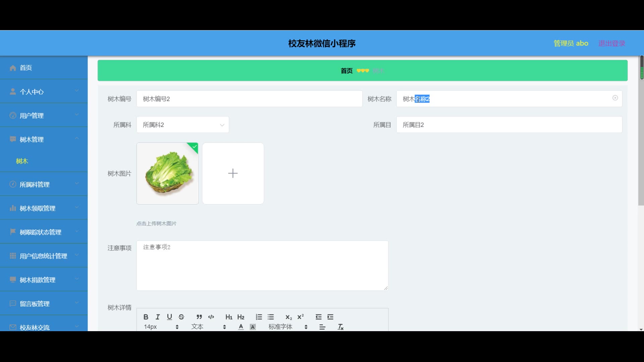Click the grid icon beside 用户信息统计管理
The width and height of the screenshot is (644, 362).
pyautogui.click(x=13, y=256)
